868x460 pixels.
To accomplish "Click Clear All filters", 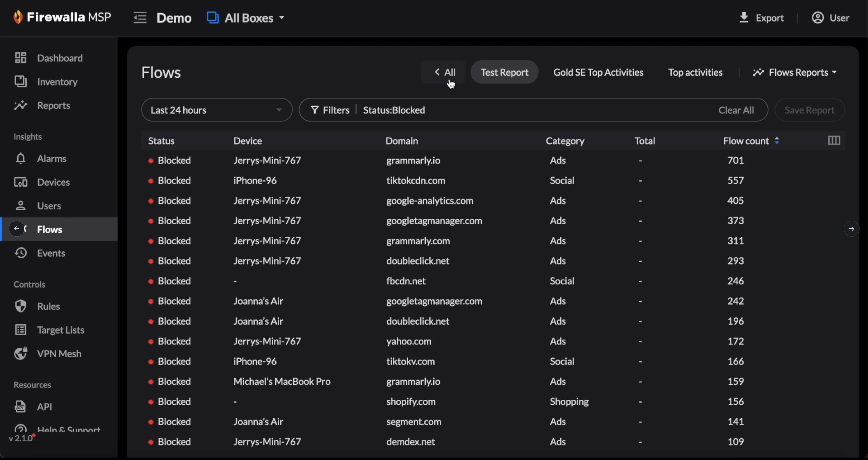I will click(x=736, y=110).
